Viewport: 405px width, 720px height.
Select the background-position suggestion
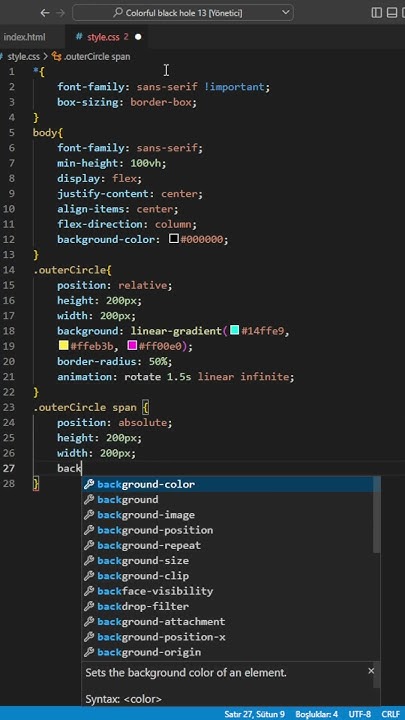[x=228, y=530]
